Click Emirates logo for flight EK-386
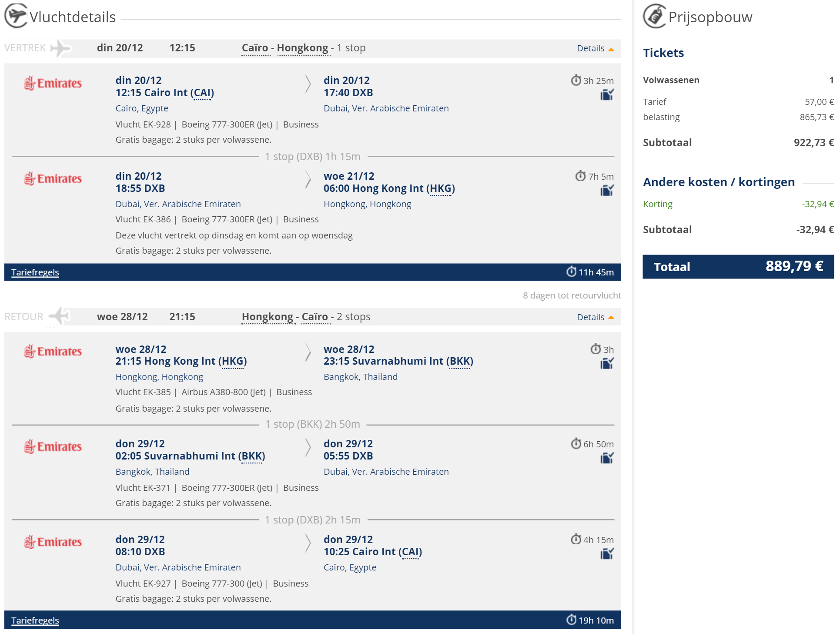 click(53, 178)
